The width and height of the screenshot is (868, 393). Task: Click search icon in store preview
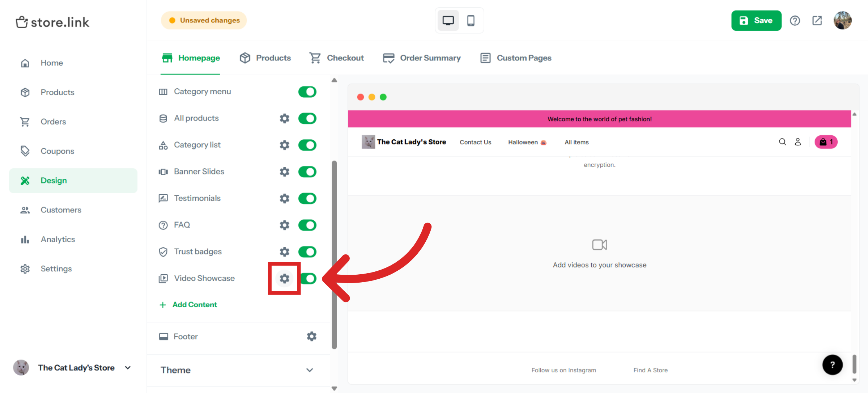tap(782, 142)
